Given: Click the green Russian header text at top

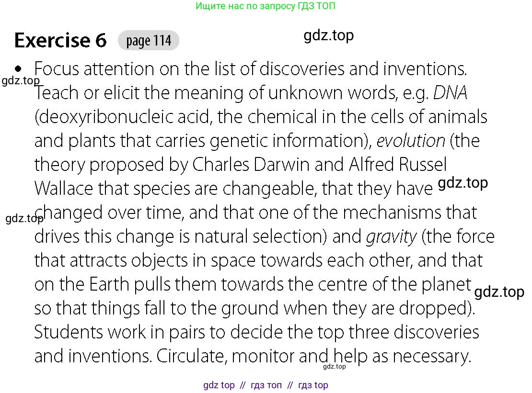Looking at the screenshot, I should [266, 6].
